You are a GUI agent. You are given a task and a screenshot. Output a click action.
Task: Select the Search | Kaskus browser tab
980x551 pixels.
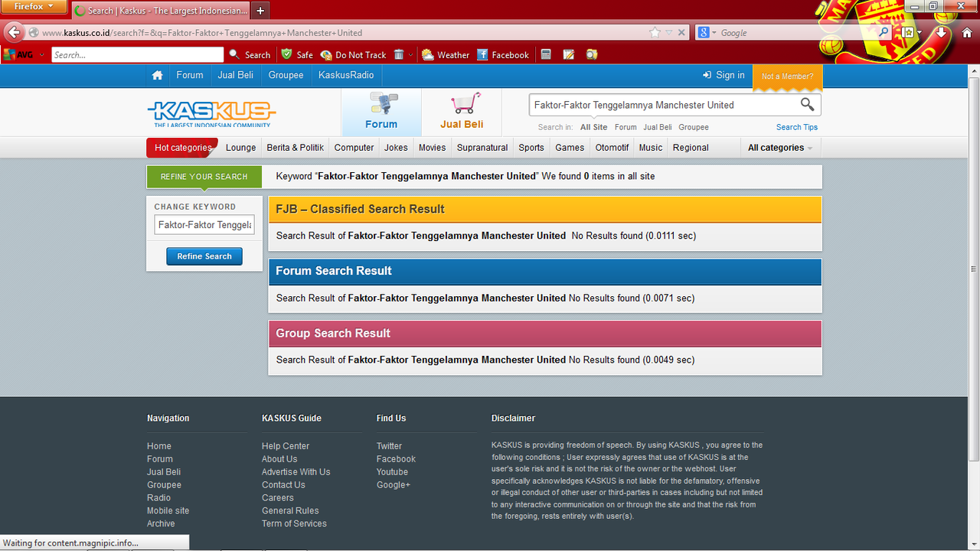click(162, 11)
